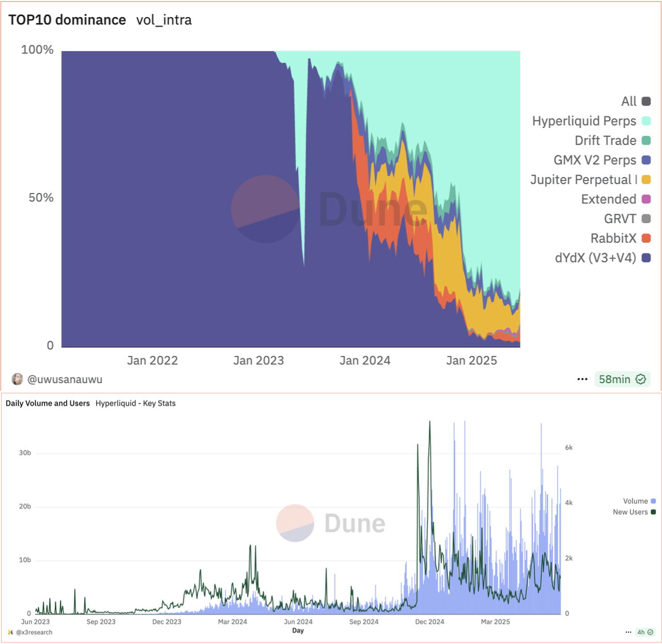Visit the @uwusanauwu author profile link

coord(65,379)
